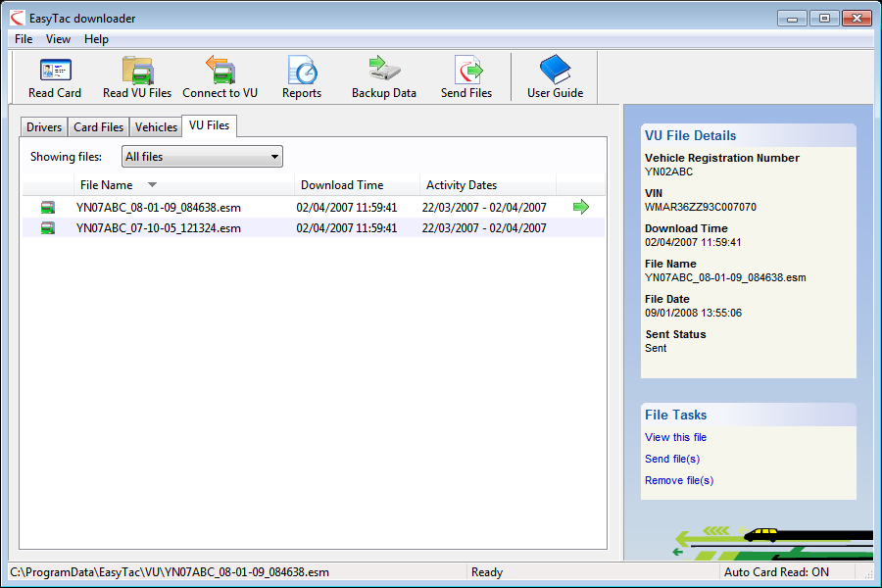Click activity dates of 07-10-05 file row
Screen dimensions: 882x588
tap(484, 228)
